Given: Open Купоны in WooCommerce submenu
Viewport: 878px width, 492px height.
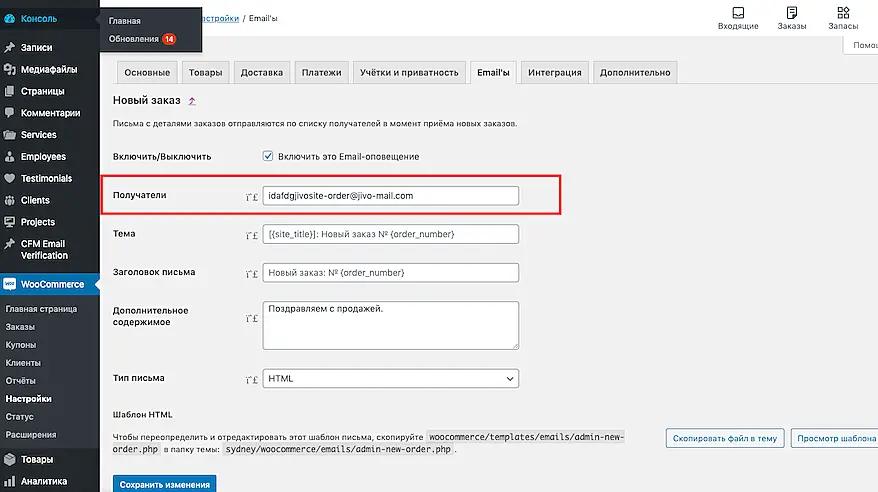Looking at the screenshot, I should coord(21,345).
